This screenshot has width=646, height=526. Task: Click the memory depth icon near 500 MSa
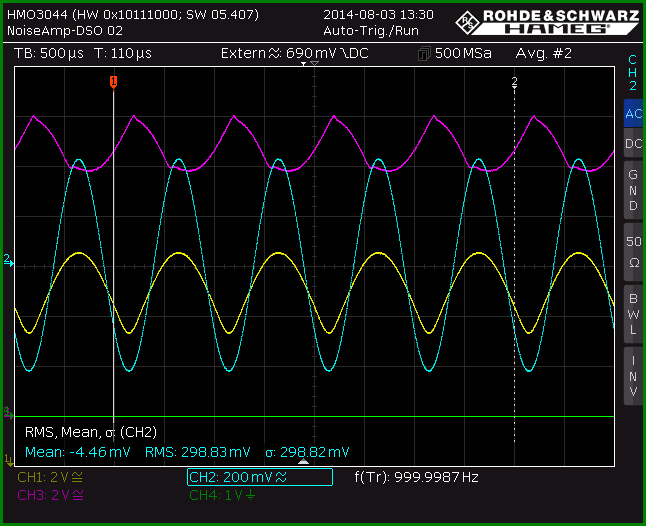424,54
